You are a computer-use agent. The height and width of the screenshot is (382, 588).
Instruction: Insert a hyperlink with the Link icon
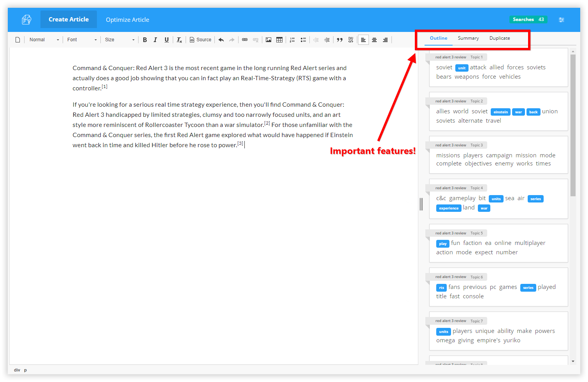(245, 40)
